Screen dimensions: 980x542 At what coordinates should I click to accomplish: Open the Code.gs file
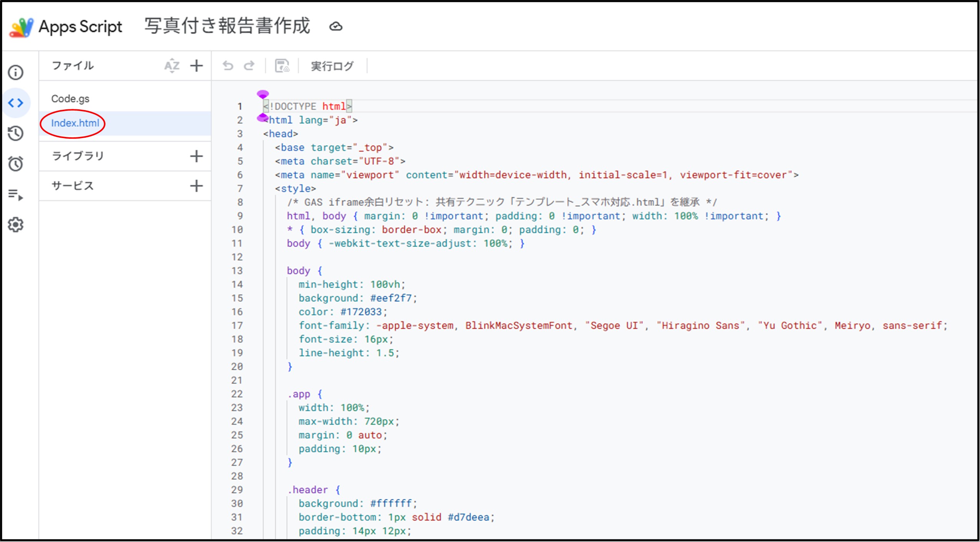pos(70,99)
